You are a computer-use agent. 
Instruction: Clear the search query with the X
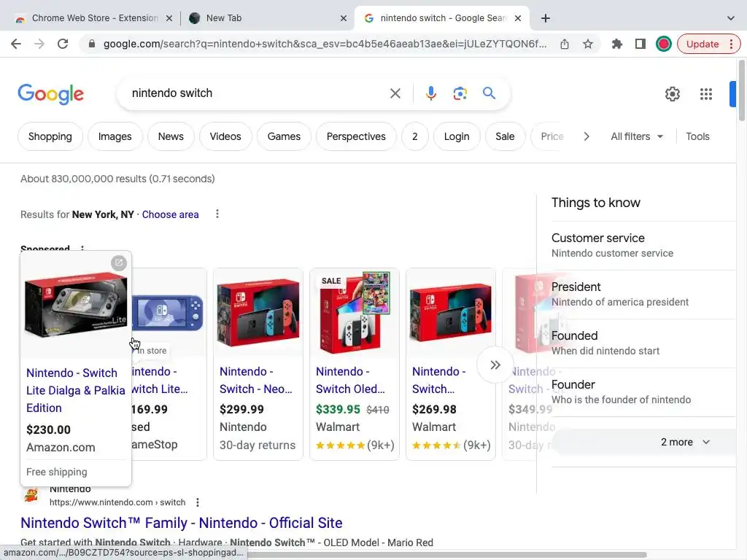pyautogui.click(x=395, y=93)
